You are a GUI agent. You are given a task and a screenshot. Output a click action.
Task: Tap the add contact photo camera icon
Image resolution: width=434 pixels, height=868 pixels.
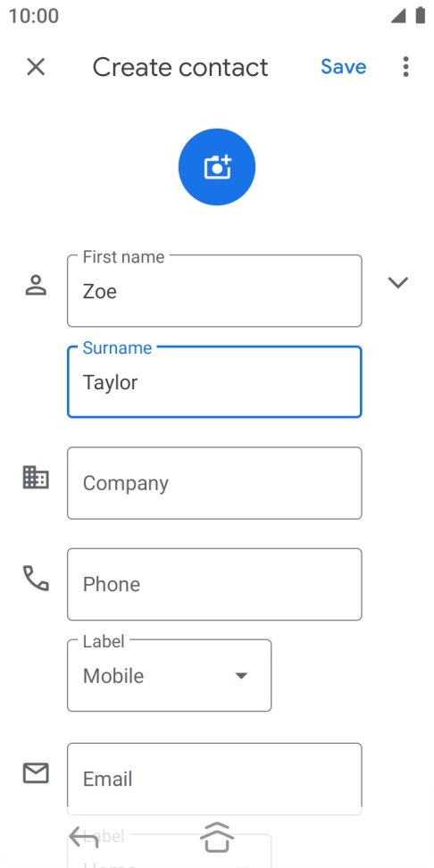tap(217, 167)
